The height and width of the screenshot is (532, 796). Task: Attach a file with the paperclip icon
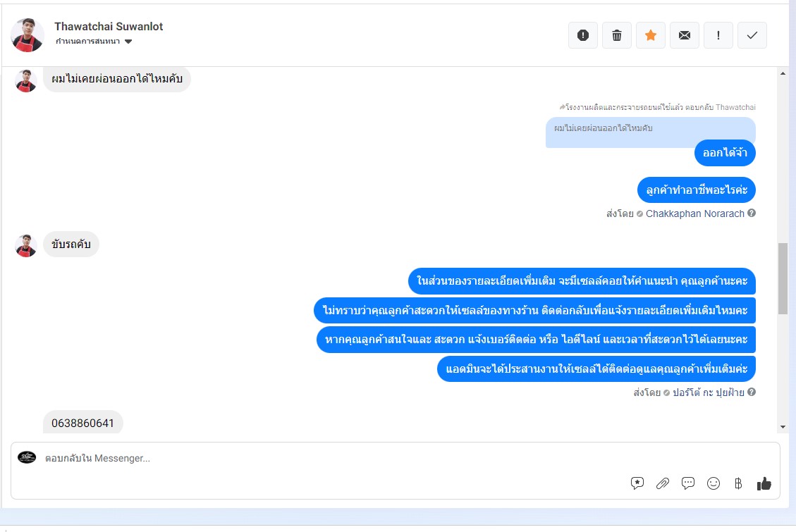pos(663,483)
